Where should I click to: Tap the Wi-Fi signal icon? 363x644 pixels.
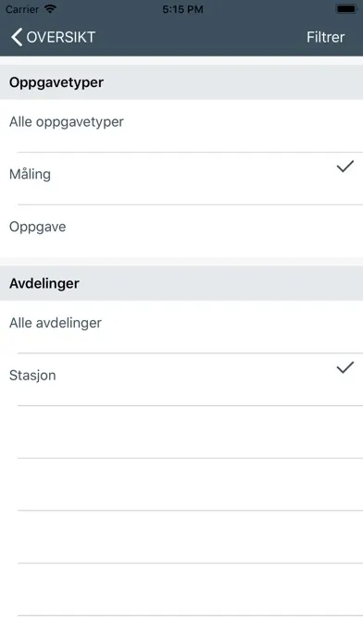(x=50, y=9)
